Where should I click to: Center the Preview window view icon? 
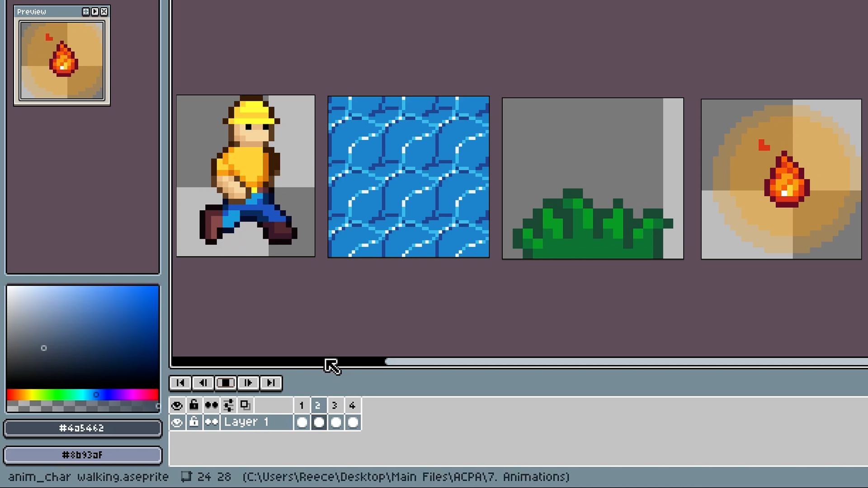click(86, 12)
